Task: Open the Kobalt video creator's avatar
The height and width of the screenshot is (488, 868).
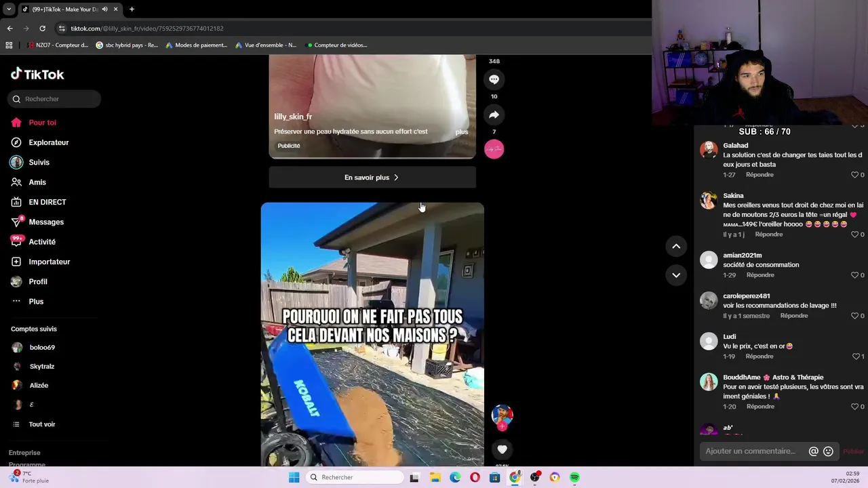Action: [x=502, y=415]
